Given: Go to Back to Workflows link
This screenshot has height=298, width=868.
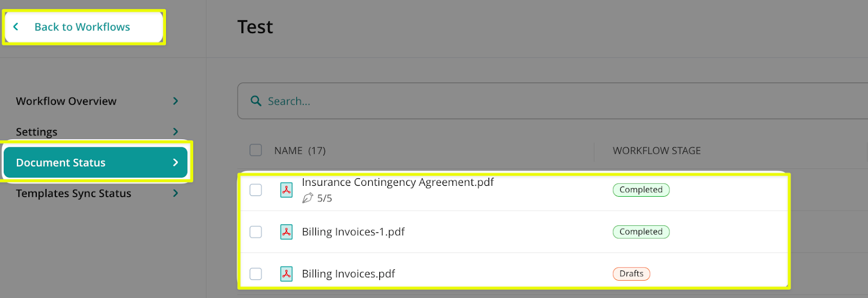Looking at the screenshot, I should pyautogui.click(x=82, y=27).
